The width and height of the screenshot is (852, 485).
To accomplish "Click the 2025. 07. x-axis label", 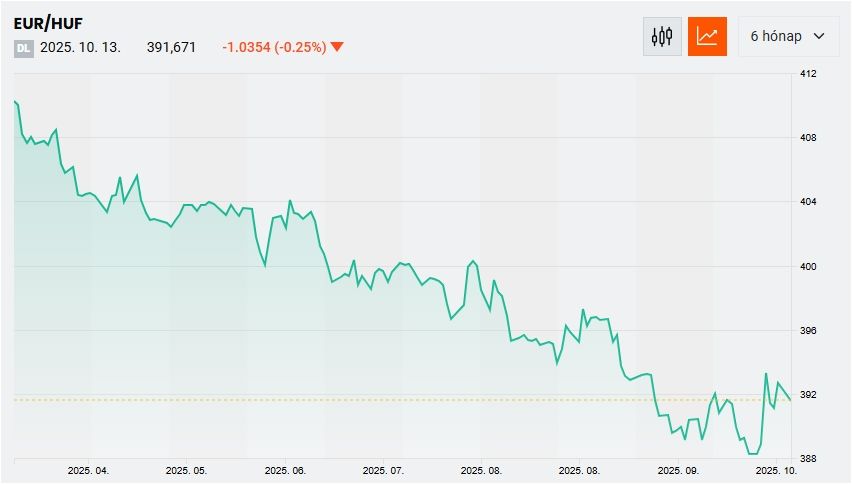I will pos(382,469).
